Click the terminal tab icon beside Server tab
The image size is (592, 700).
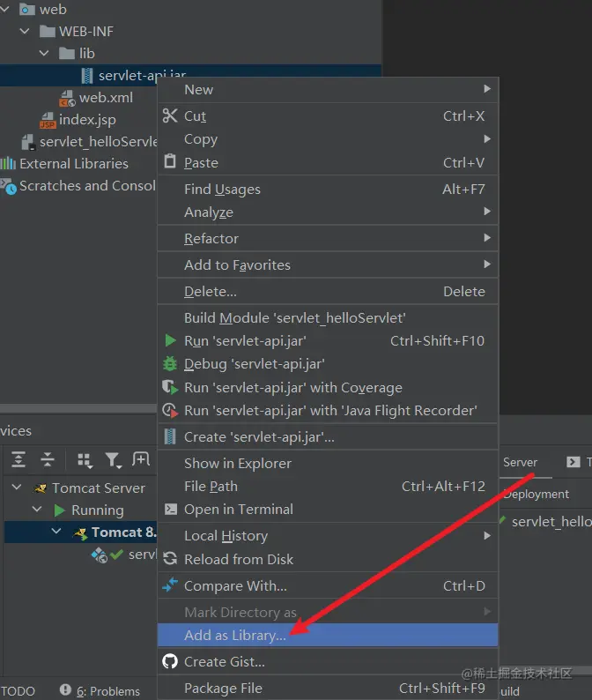pyautogui.click(x=573, y=462)
